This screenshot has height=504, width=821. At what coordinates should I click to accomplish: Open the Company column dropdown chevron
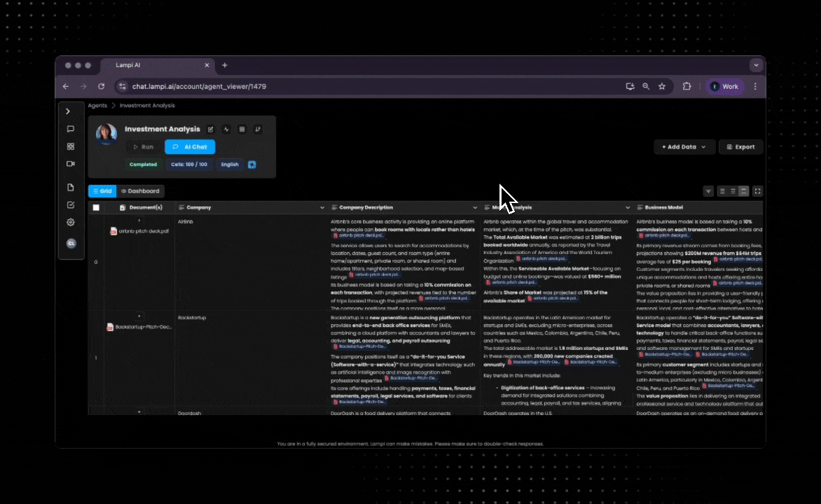pos(322,208)
